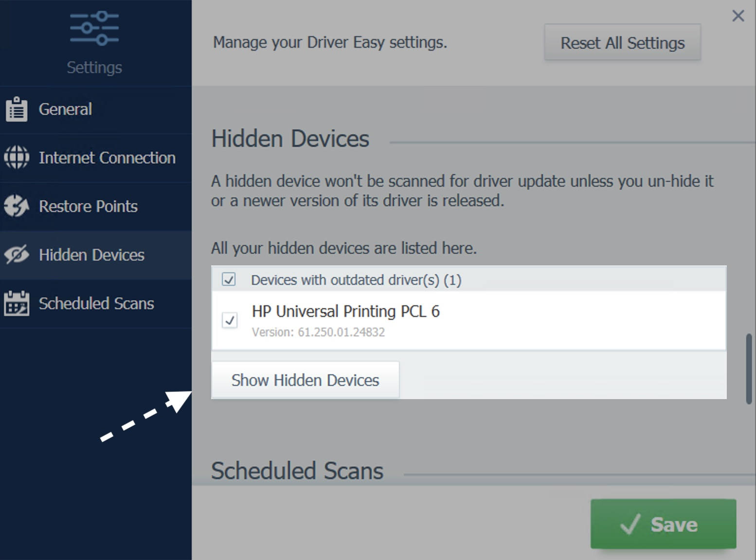Click the vertical scrollbar on the right

click(x=748, y=367)
